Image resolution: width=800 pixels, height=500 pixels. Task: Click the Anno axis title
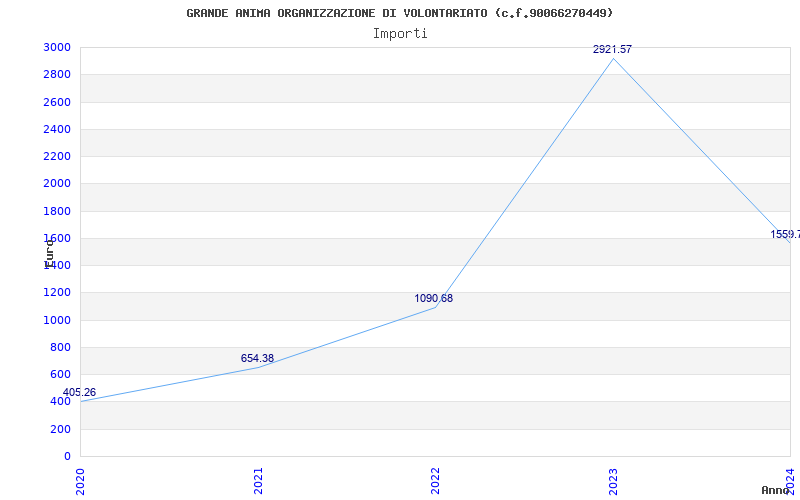[776, 490]
